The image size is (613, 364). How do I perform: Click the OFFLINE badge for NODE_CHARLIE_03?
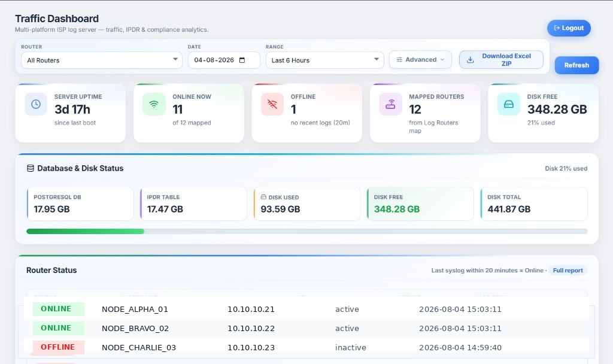(x=58, y=347)
